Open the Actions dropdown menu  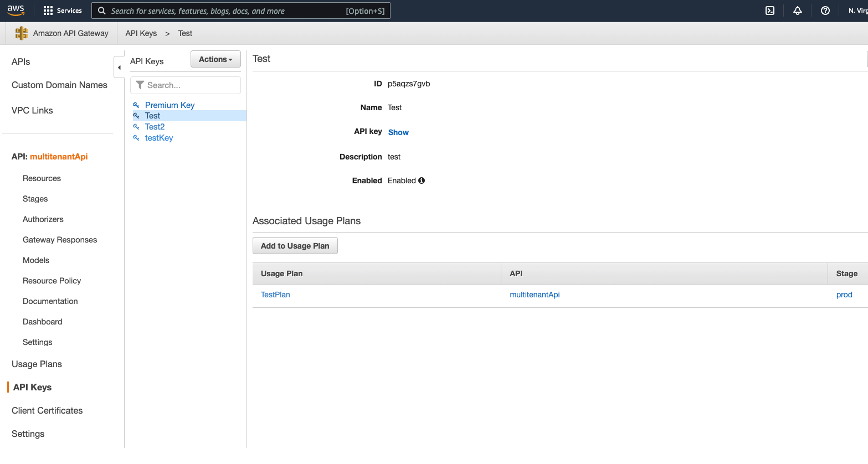coord(215,59)
